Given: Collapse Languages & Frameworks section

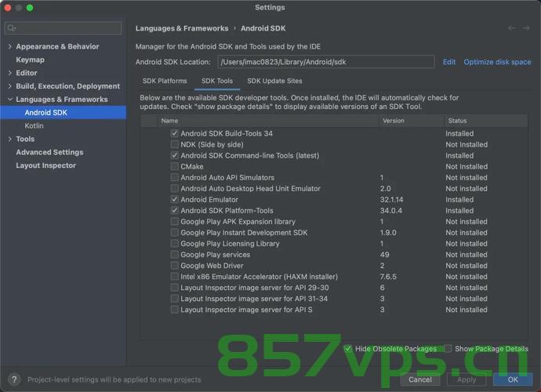Looking at the screenshot, I should [x=9, y=99].
